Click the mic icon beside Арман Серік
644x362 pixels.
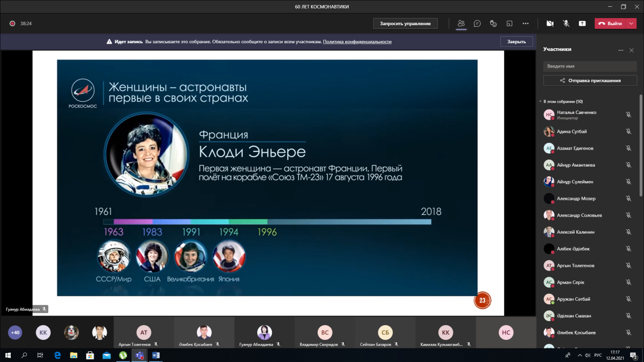pos(628,282)
